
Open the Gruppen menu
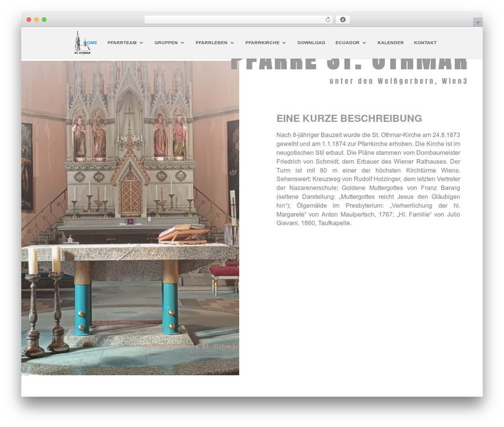(166, 43)
